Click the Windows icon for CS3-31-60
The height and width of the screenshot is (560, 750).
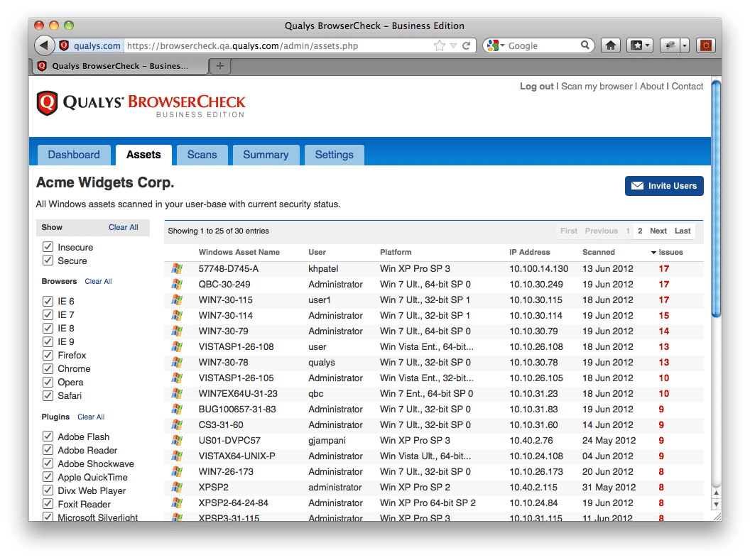(177, 424)
